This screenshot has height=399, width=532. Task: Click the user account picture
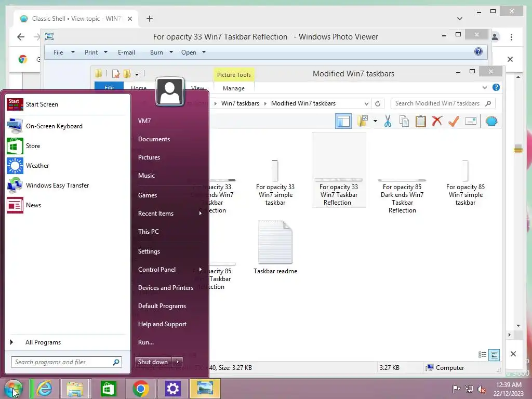[170, 92]
